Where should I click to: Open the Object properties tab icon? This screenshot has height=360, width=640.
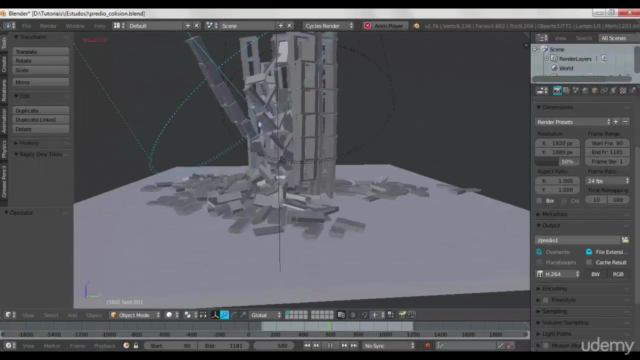point(595,91)
